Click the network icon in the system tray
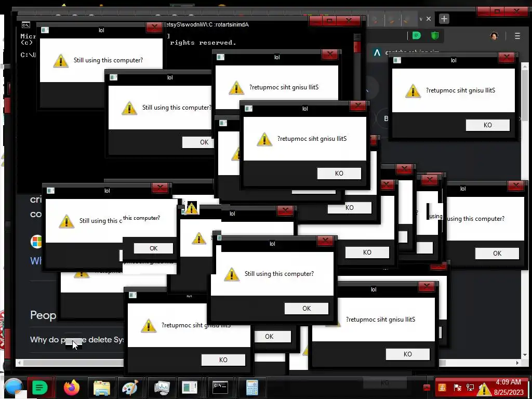This screenshot has height=399, width=532. [x=470, y=388]
